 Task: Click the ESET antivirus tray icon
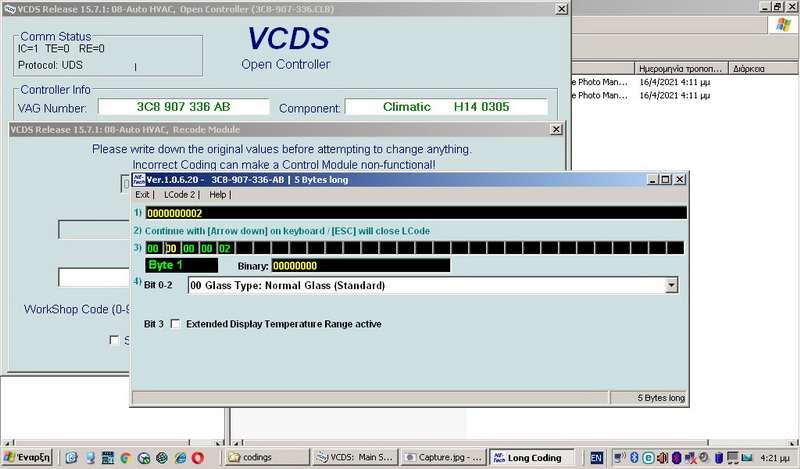[648, 457]
